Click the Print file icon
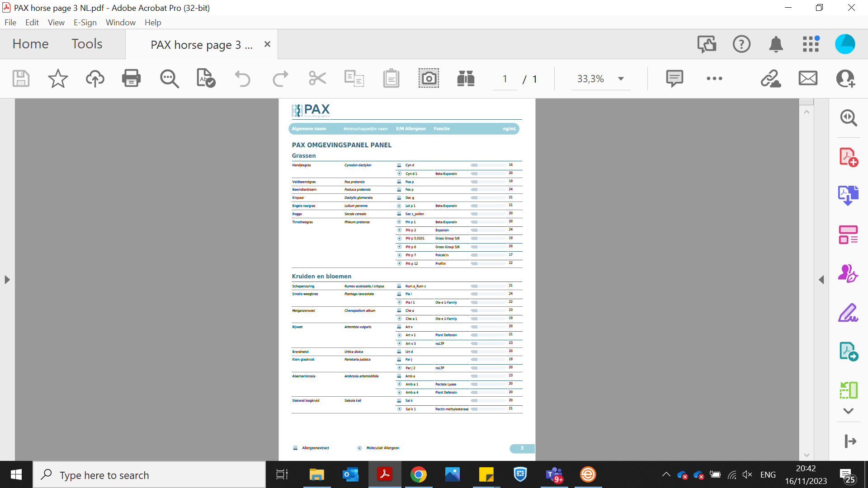 pos(131,79)
